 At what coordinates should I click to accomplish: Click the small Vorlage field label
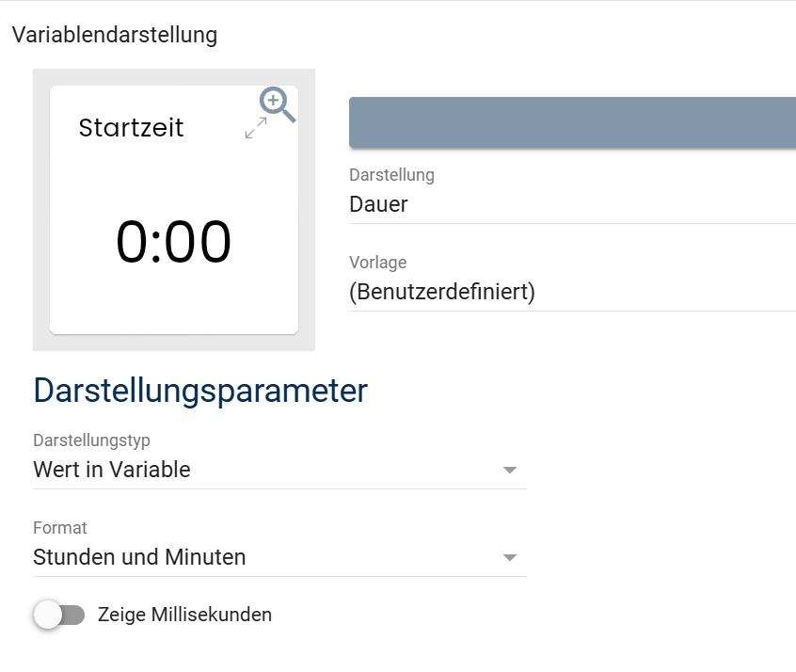(377, 263)
